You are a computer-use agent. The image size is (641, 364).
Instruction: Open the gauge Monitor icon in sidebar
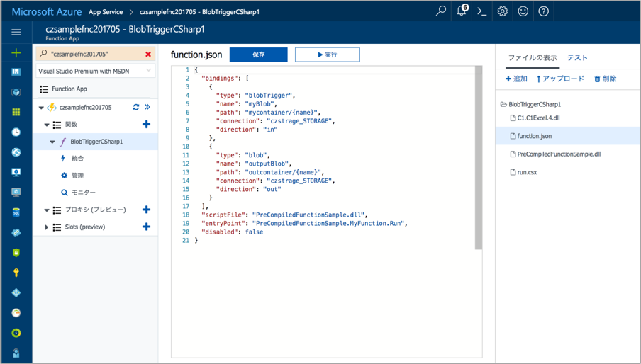pos(16,313)
